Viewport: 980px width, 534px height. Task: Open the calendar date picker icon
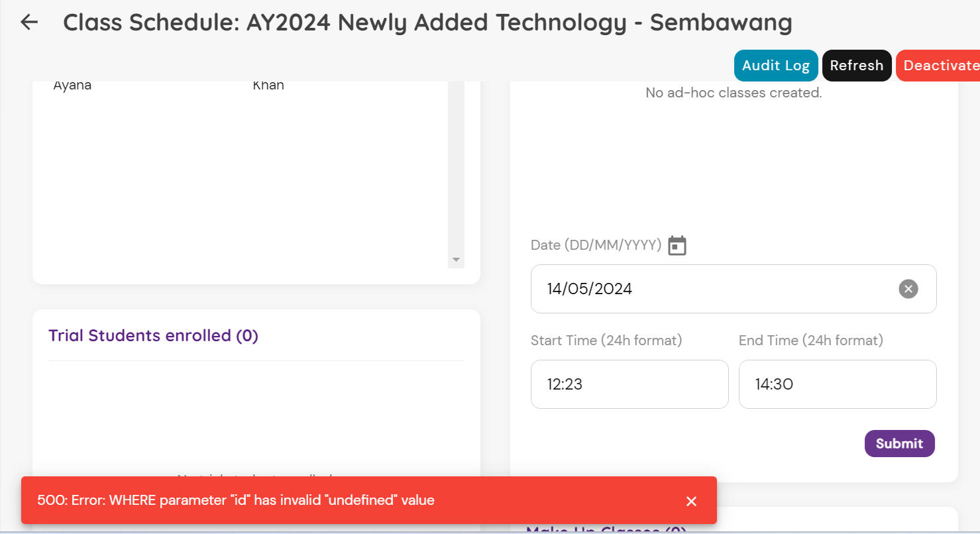point(677,246)
